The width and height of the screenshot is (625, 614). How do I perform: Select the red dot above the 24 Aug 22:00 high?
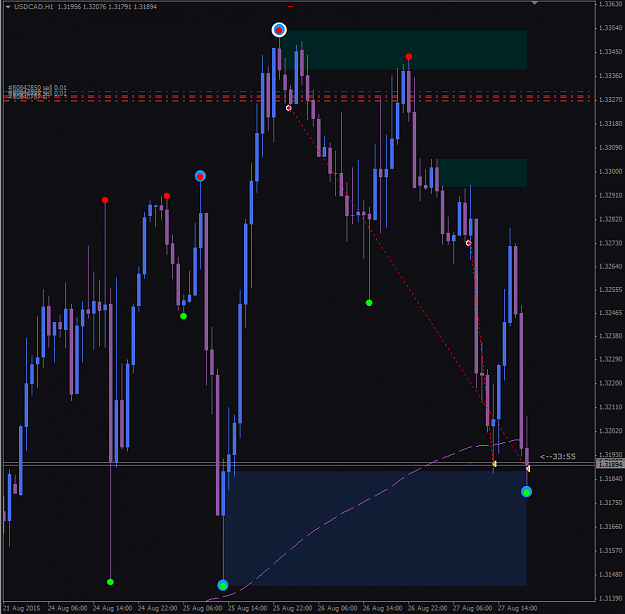coord(167,196)
